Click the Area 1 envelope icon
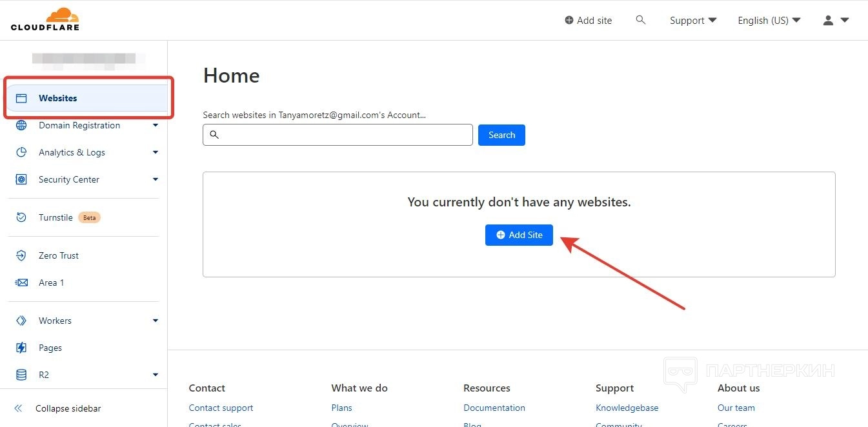Screen dimensions: 868x427 click(x=21, y=283)
